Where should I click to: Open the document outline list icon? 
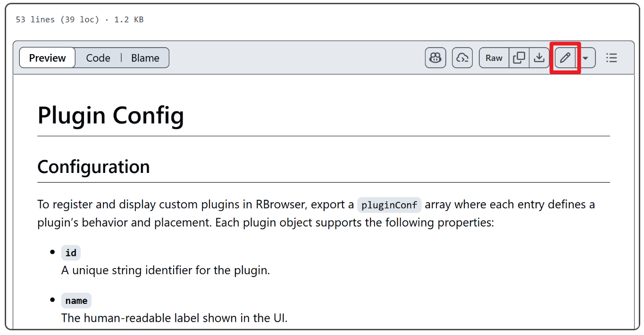(x=611, y=58)
